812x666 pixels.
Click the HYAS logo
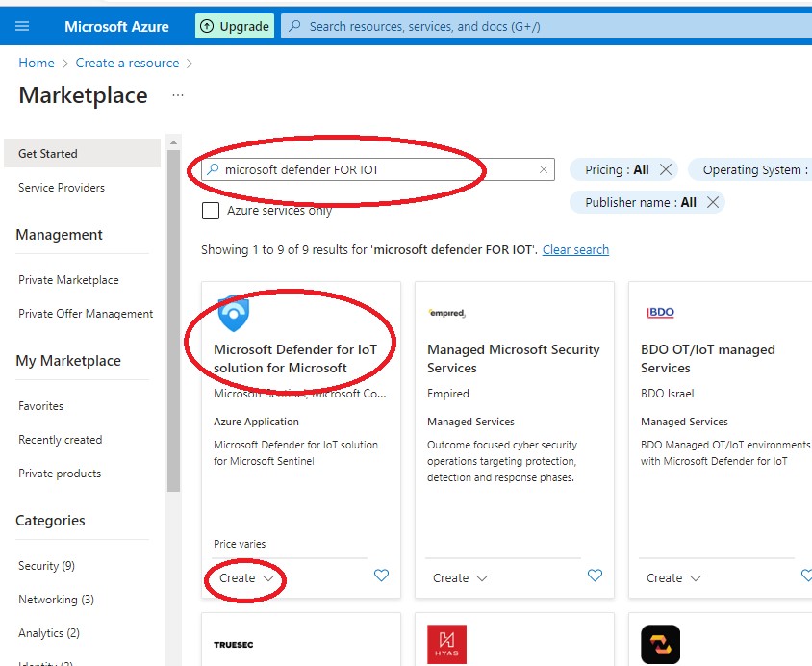[446, 644]
